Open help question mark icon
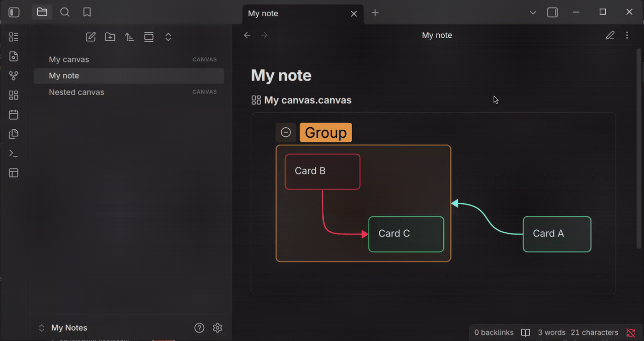Screen dimensions: 644x341 (199, 328)
